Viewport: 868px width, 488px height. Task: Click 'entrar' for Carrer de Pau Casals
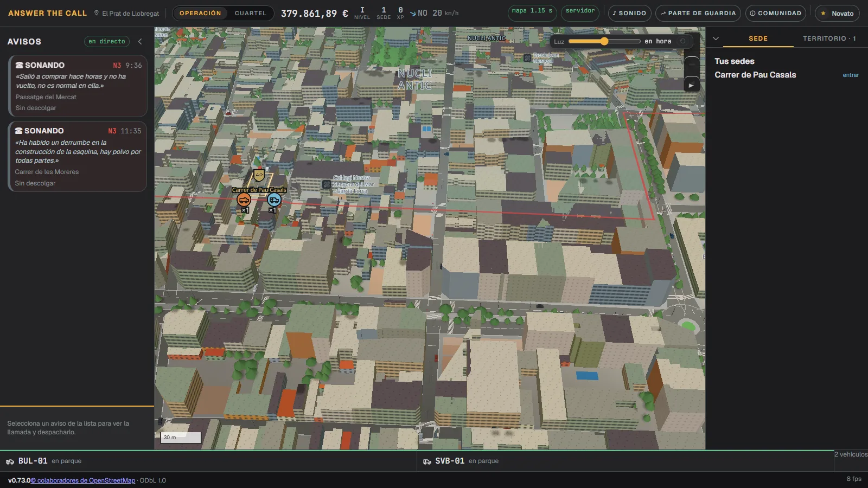coord(851,75)
